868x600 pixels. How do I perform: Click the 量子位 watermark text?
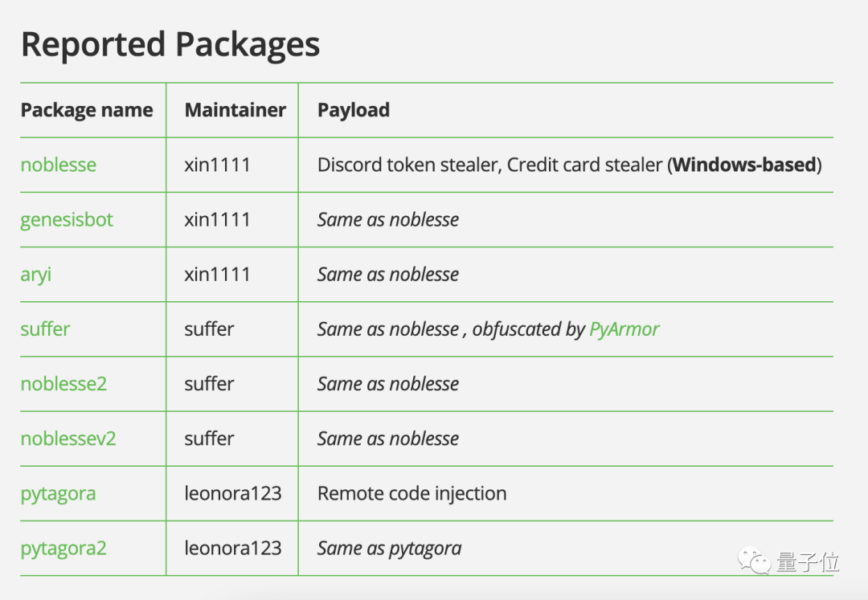807,561
